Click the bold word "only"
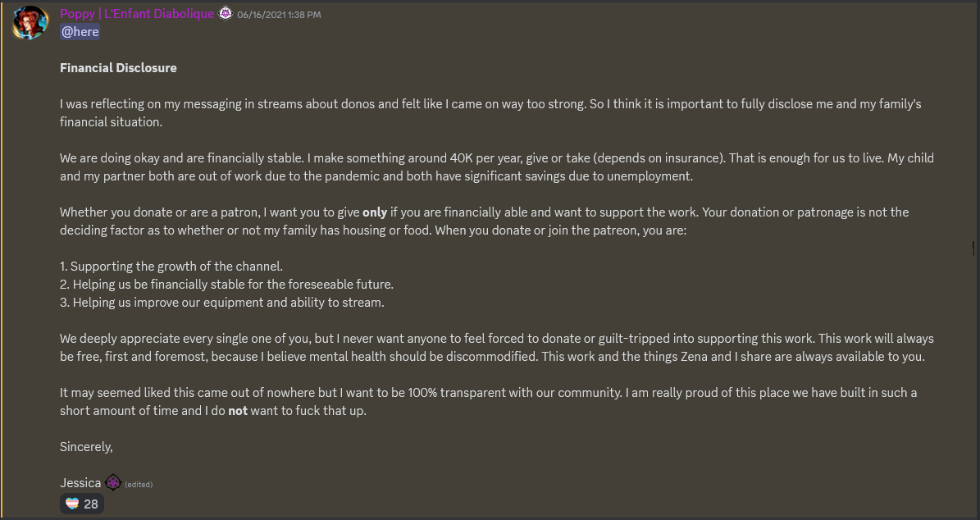The width and height of the screenshot is (980, 520). 374,212
